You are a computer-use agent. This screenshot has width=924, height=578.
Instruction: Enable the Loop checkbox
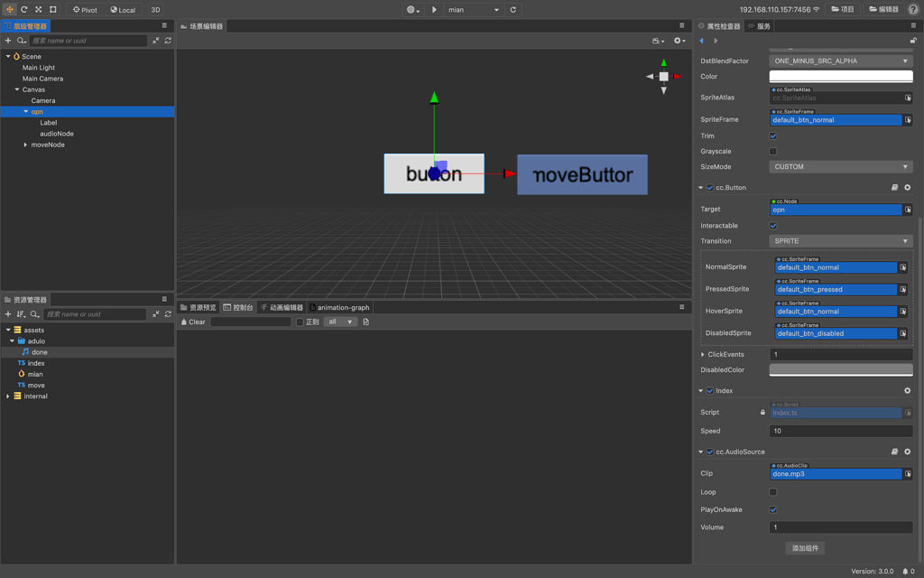(x=772, y=493)
